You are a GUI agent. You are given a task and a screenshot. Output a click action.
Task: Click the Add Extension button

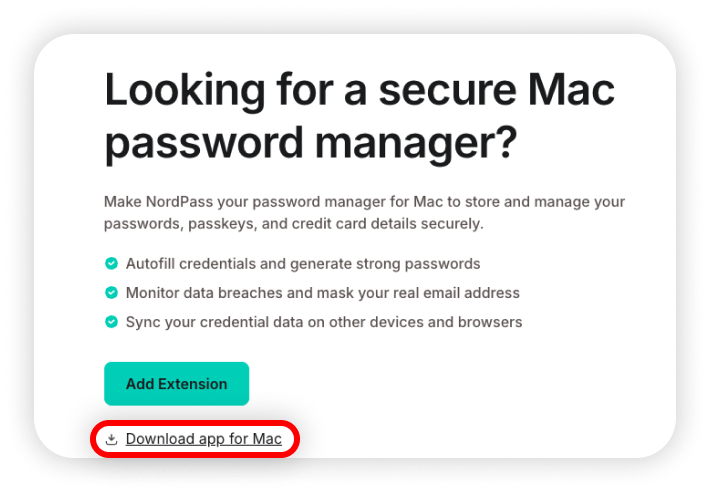coord(177,383)
